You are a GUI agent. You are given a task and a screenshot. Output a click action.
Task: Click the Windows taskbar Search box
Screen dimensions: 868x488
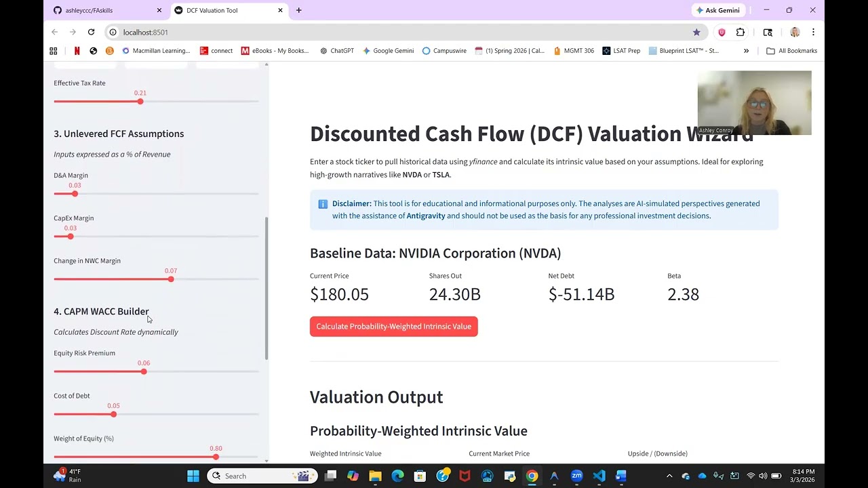(x=261, y=476)
